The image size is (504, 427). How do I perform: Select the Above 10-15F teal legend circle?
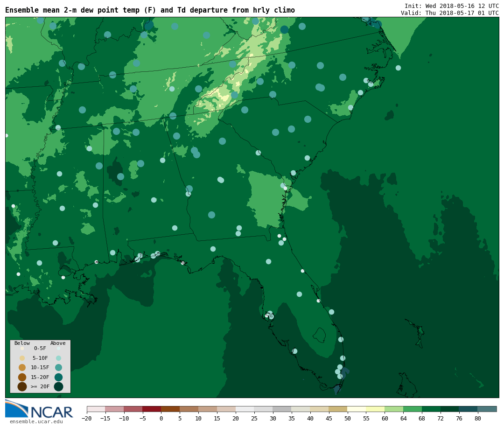58,368
